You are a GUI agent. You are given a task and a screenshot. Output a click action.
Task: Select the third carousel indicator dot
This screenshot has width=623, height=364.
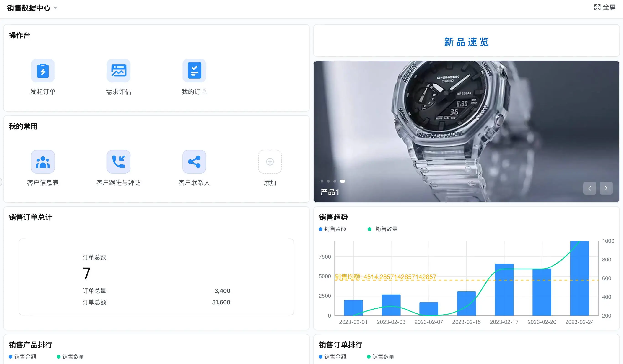click(x=335, y=181)
